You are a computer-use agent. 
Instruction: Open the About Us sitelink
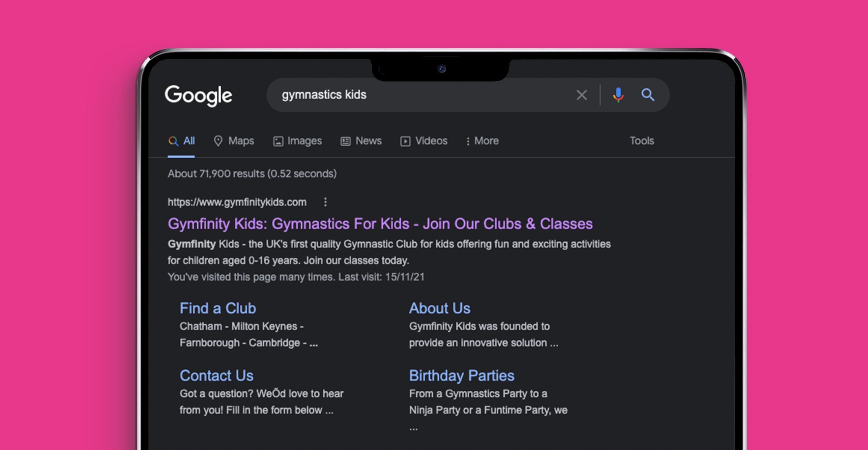click(x=439, y=308)
